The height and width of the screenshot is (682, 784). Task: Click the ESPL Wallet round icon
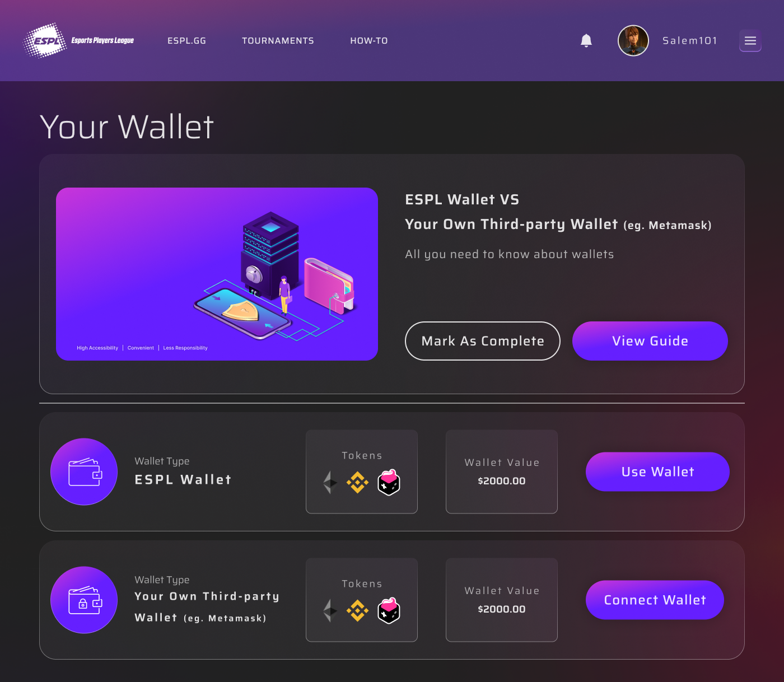click(x=84, y=471)
